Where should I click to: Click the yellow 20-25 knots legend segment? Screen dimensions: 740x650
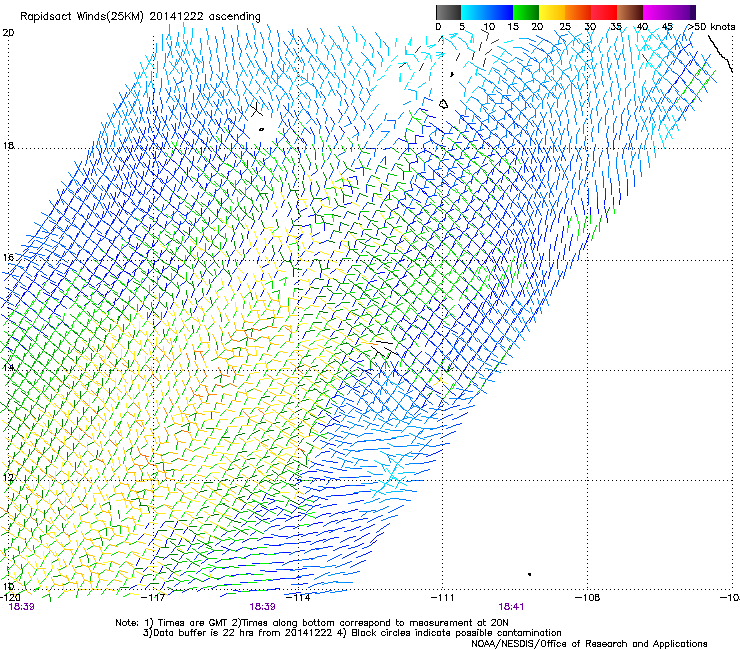coord(552,12)
